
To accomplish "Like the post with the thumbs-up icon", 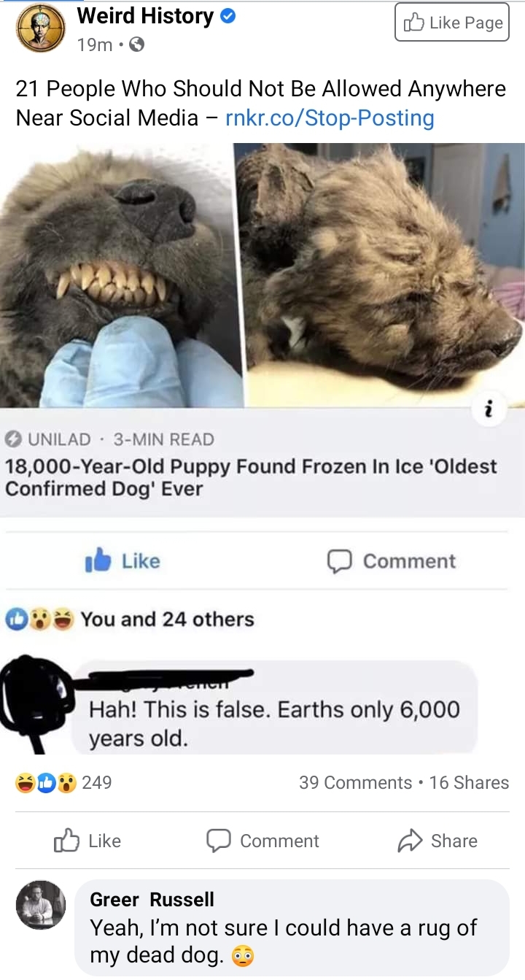I will [x=87, y=841].
